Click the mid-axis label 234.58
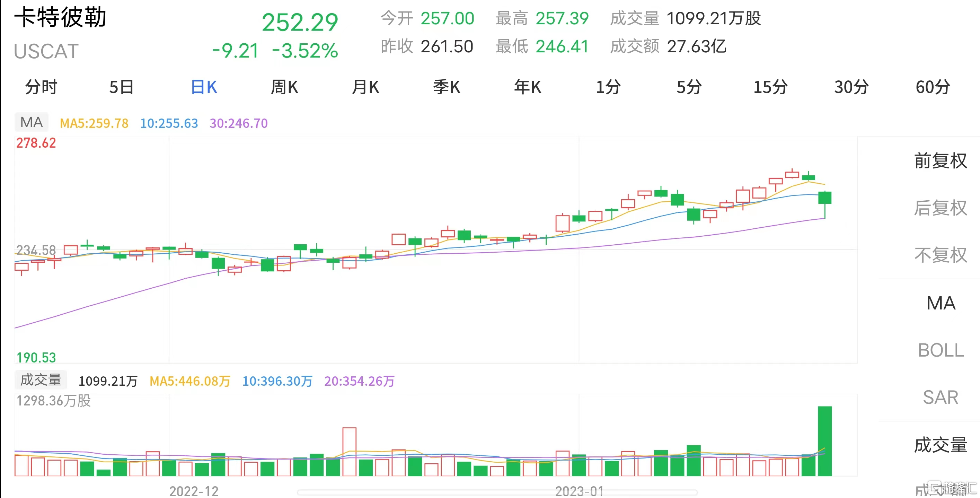 (x=36, y=250)
